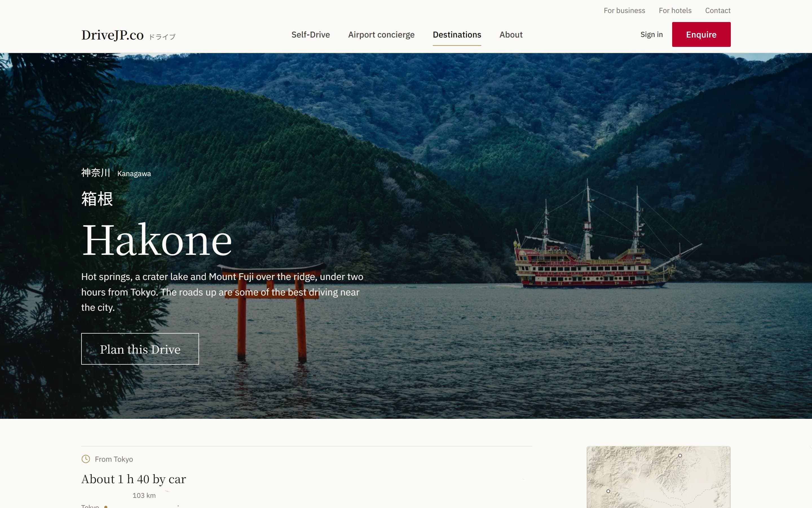Go to Airport concierge page
Viewport: 812px width, 508px height.
tap(381, 35)
